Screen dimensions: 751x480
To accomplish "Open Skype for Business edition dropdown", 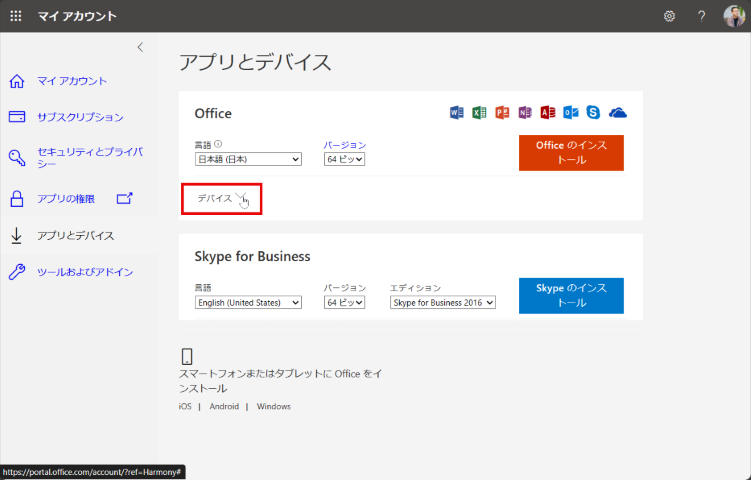I will pos(442,302).
